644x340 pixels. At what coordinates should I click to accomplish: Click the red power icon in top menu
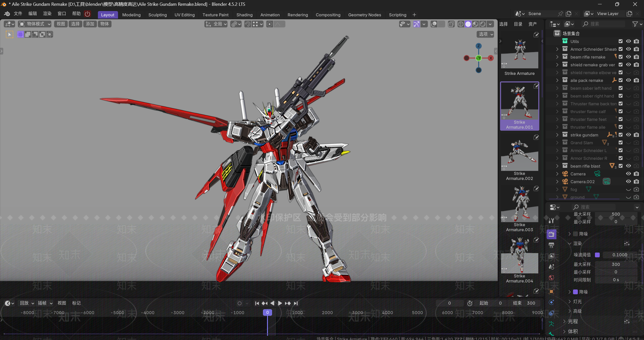pyautogui.click(x=87, y=14)
